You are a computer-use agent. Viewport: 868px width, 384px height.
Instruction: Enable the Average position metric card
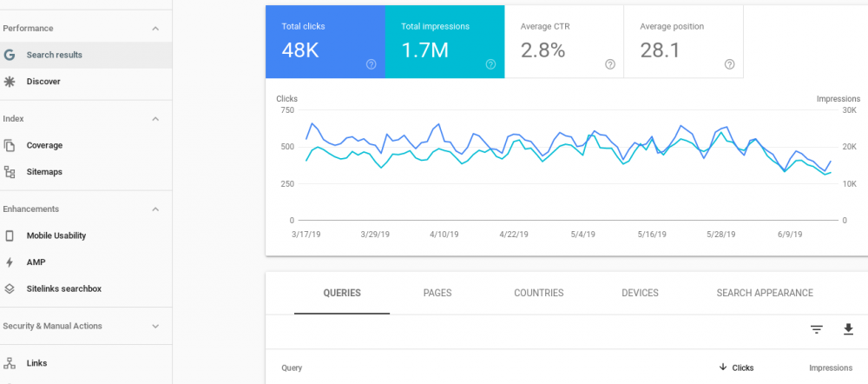(x=683, y=42)
